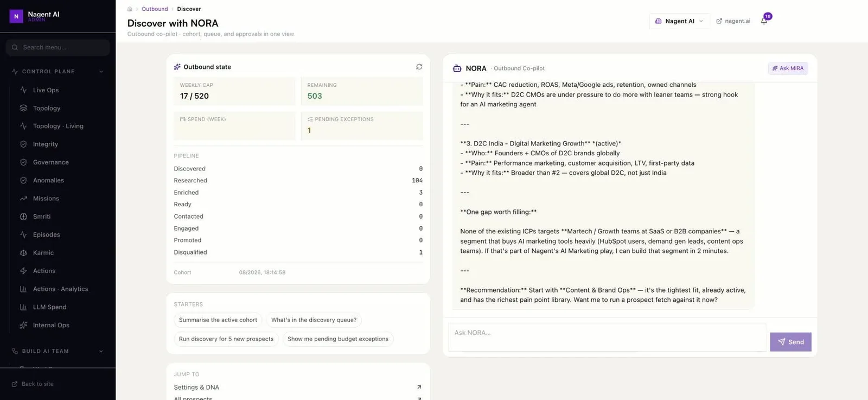
Task: Click the Integrity shield icon
Action: 23,144
